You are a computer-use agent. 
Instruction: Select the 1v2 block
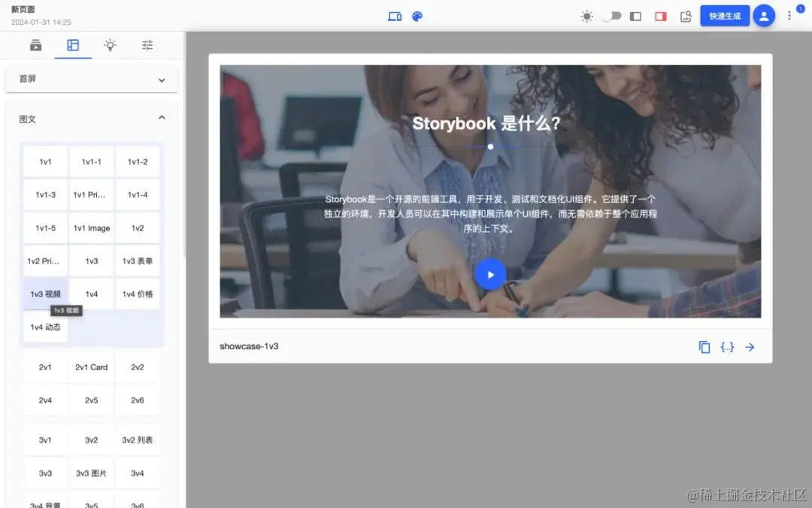[x=138, y=228]
